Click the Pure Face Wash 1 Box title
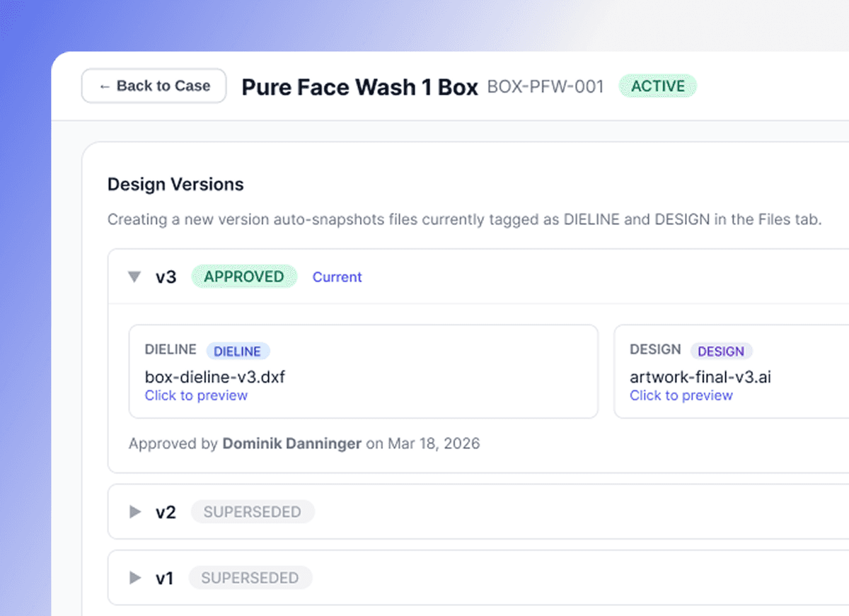This screenshot has height=616, width=849. tap(359, 86)
